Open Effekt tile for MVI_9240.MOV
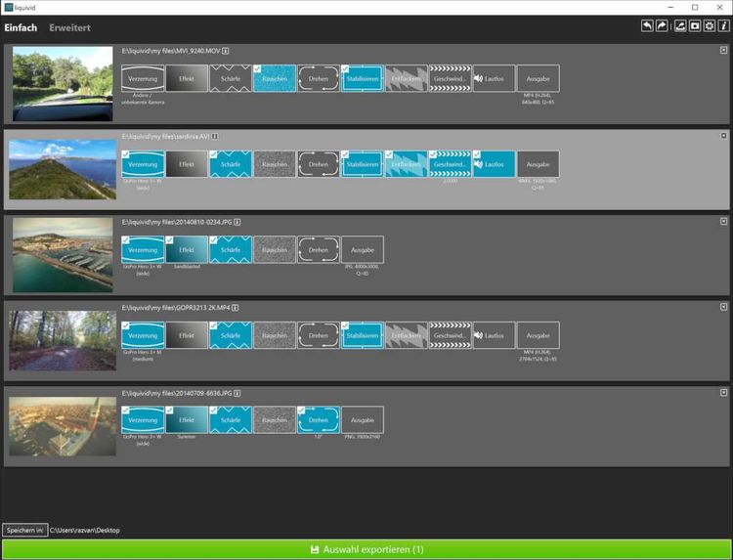Image resolution: width=733 pixels, height=560 pixels. pos(187,78)
